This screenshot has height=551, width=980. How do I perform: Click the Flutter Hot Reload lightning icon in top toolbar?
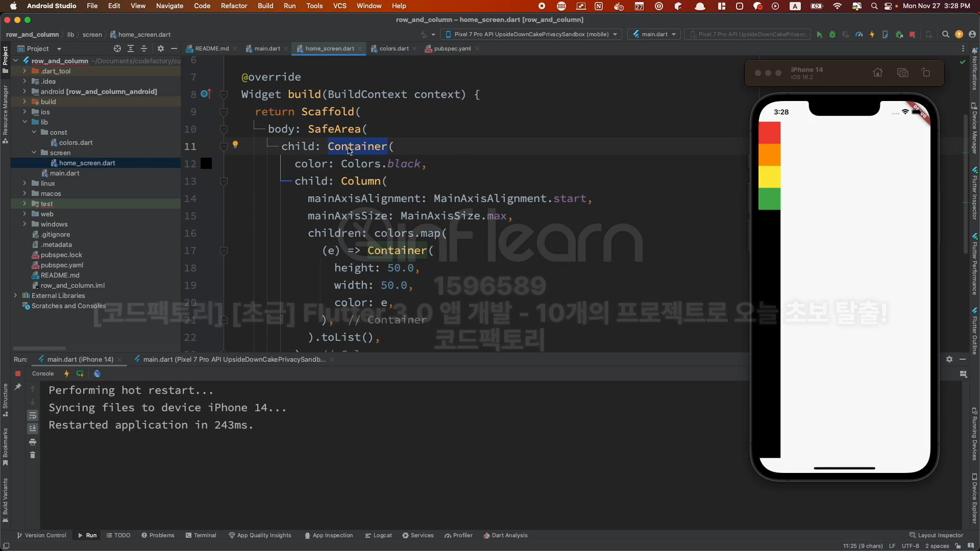(872, 35)
